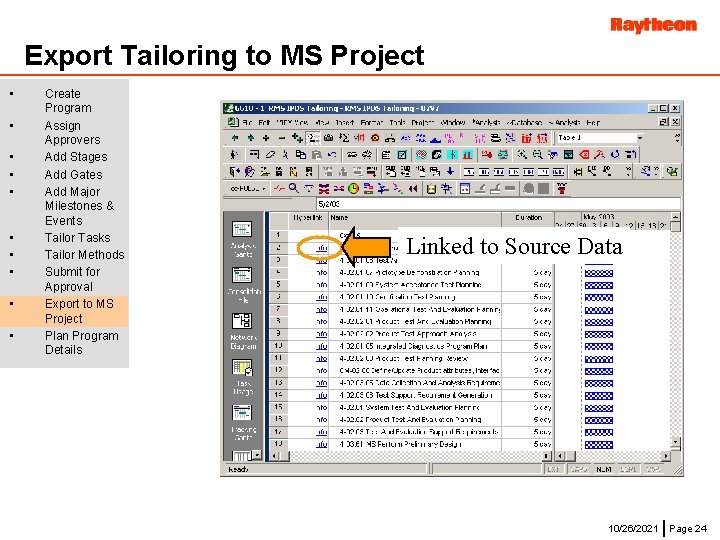Click the Copy icon in the toolbar
Image resolution: width=720 pixels, height=540 pixels.
coord(301,155)
